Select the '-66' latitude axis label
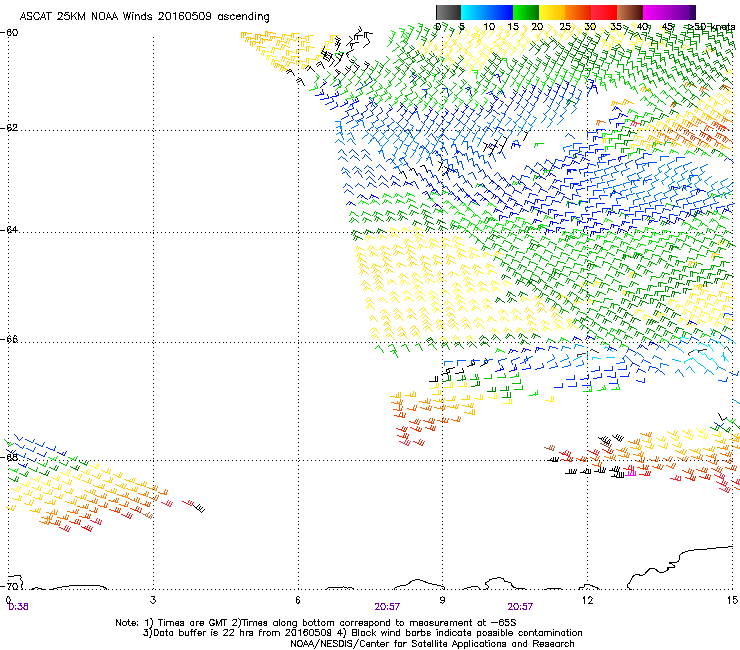 [x=9, y=340]
